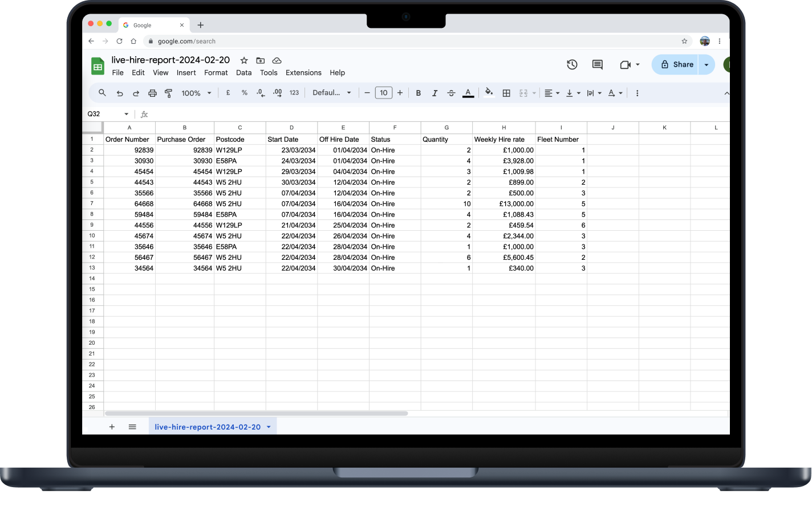The height and width of the screenshot is (531, 812).
Task: Increase font size with plus
Action: tap(400, 93)
